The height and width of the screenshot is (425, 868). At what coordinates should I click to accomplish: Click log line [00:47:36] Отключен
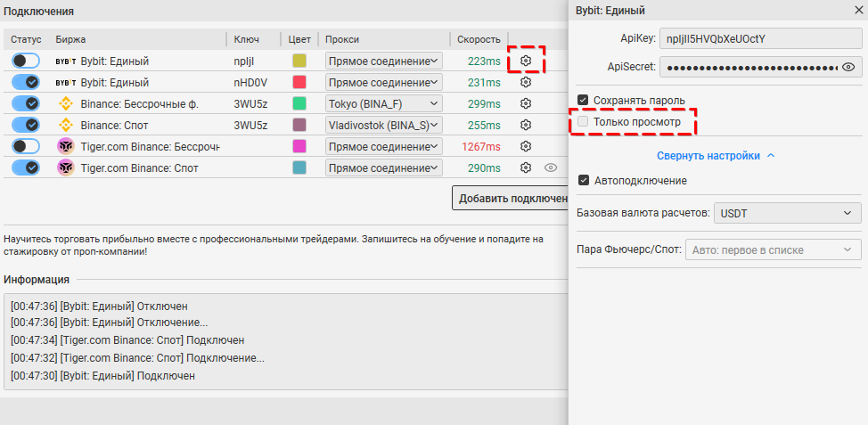(99, 306)
